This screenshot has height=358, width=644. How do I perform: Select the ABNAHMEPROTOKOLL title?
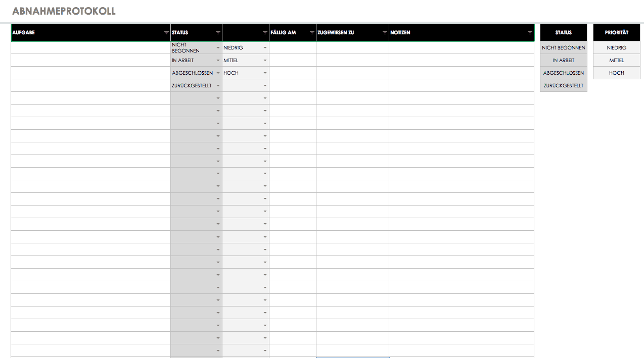pyautogui.click(x=64, y=11)
